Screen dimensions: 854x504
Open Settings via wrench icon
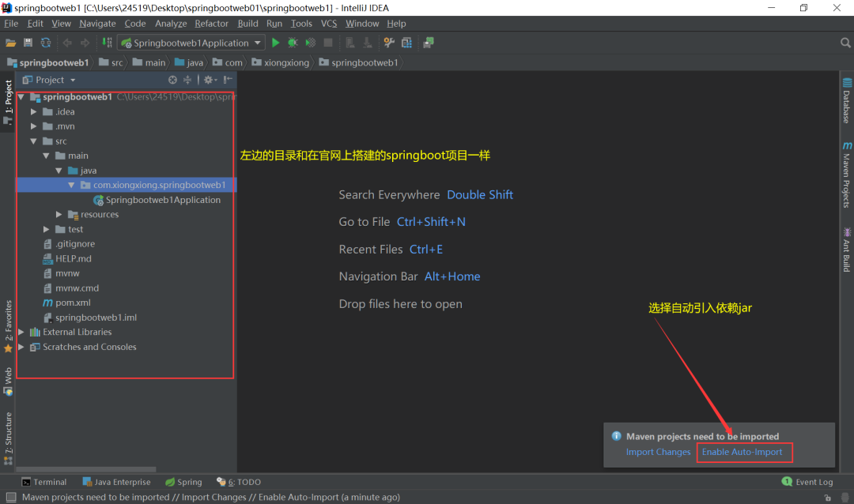(x=389, y=43)
